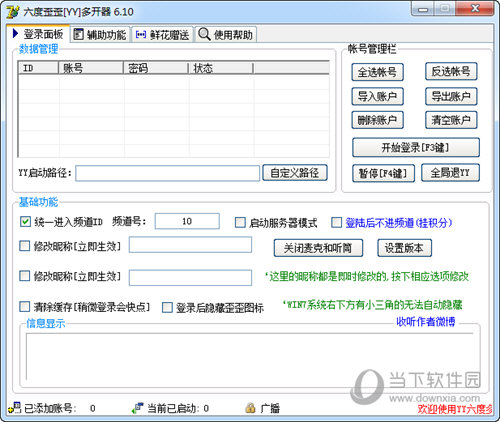
Task: Click the ID column header
Action: [x=38, y=68]
